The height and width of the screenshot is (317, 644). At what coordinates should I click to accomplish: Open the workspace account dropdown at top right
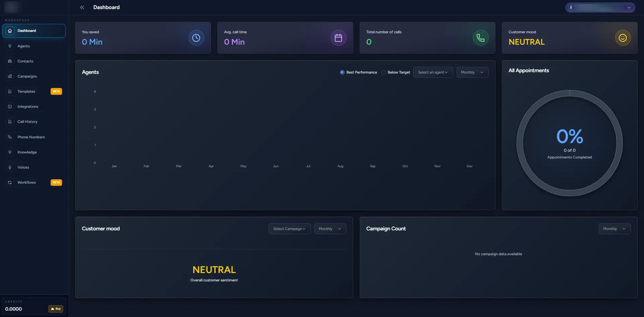(x=600, y=7)
